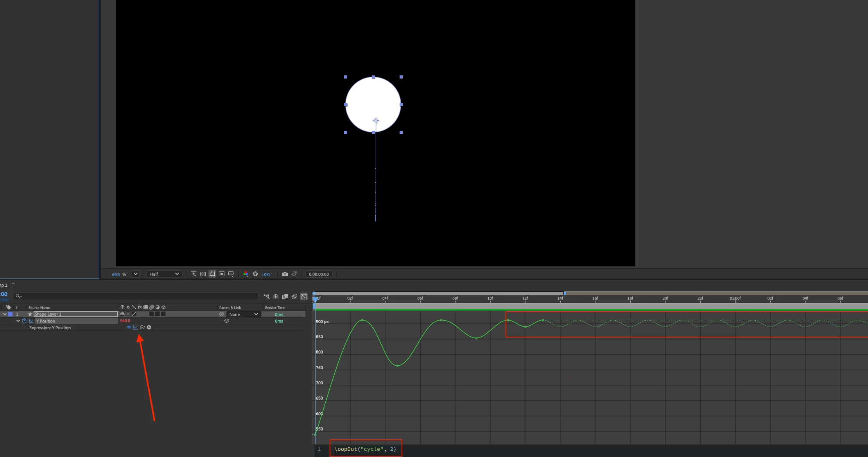Collapse the Y Position property
The width and height of the screenshot is (868, 457).
tap(18, 321)
